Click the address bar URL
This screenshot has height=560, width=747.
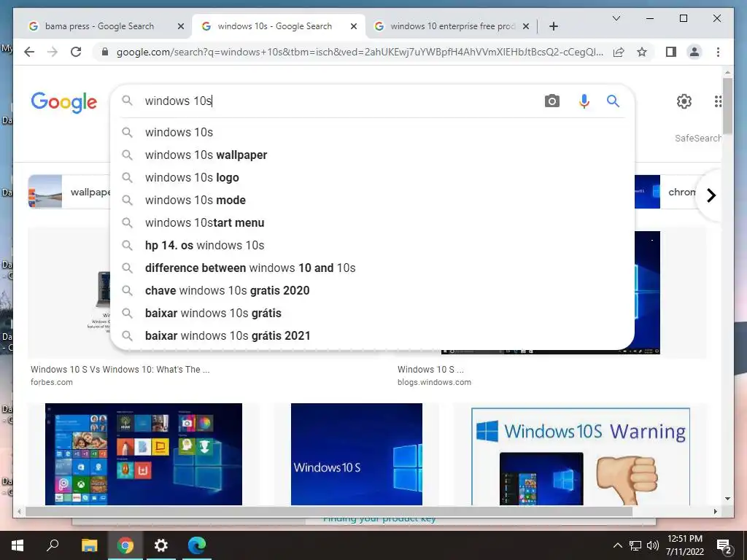pos(360,52)
